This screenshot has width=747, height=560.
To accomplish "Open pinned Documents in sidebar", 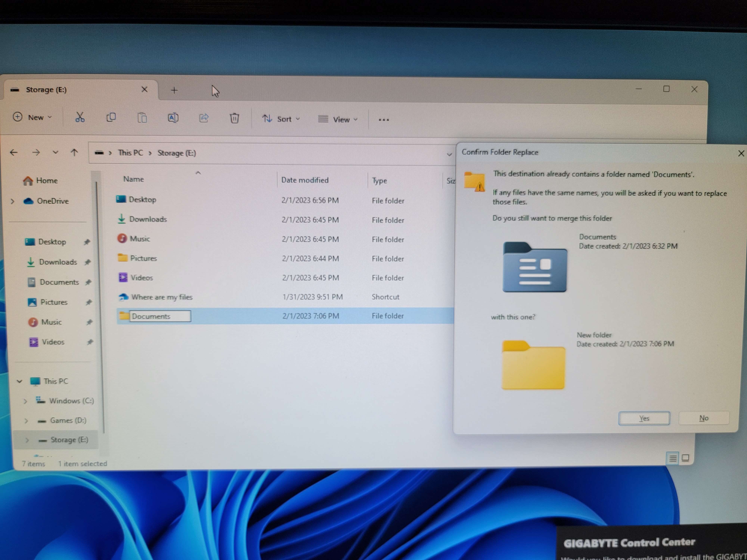I will pyautogui.click(x=53, y=282).
